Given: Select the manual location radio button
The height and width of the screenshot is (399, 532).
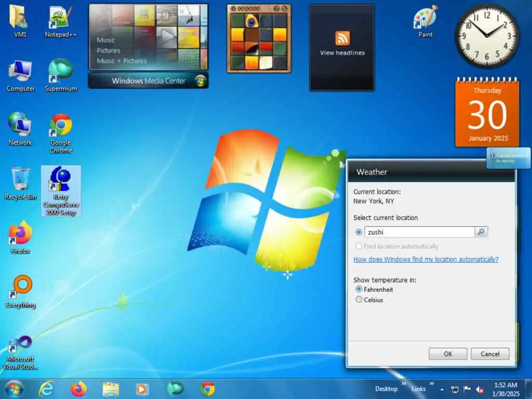Looking at the screenshot, I should click(358, 232).
